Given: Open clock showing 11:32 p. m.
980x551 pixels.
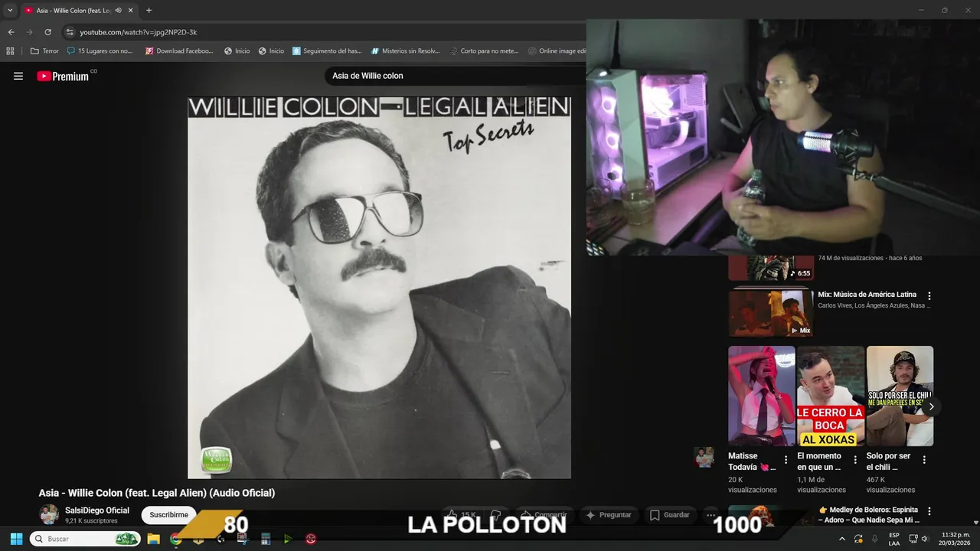Looking at the screenshot, I should pos(955,539).
